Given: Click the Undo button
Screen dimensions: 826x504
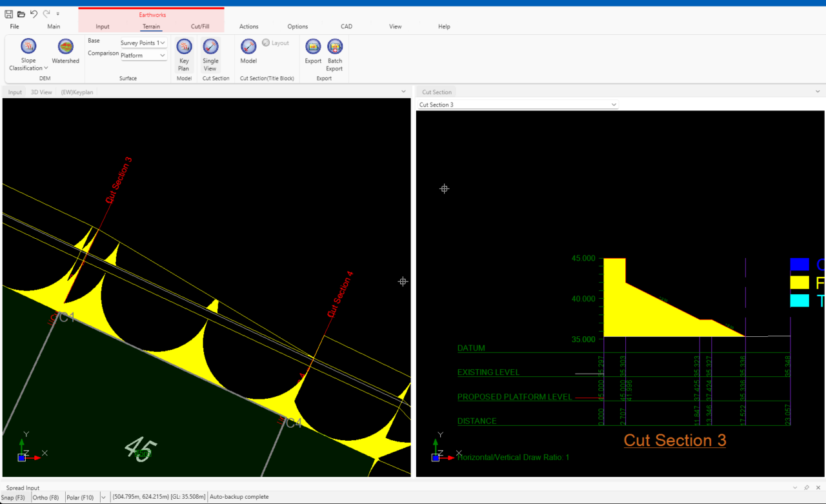Looking at the screenshot, I should pyautogui.click(x=33, y=13).
